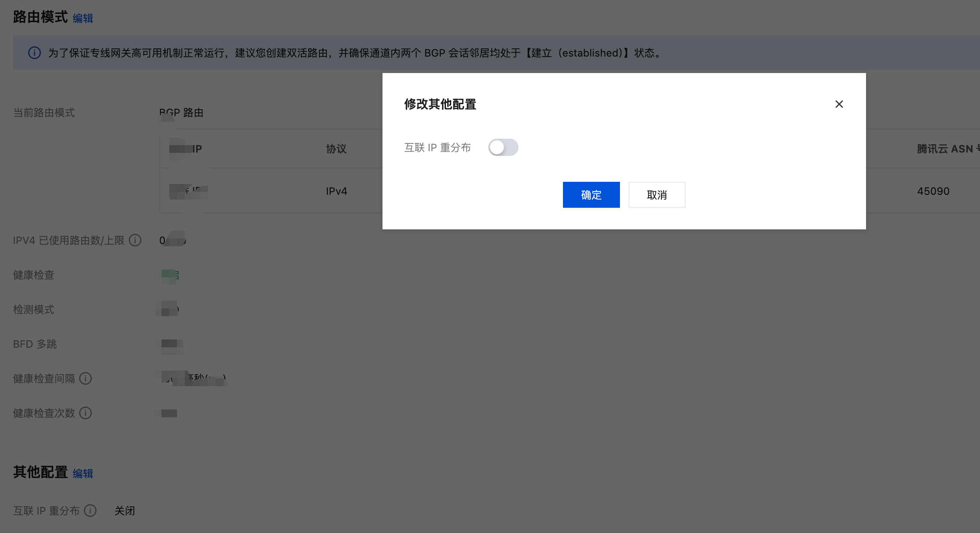
Task: Click the info icon in the blue notice banner
Action: click(x=35, y=53)
